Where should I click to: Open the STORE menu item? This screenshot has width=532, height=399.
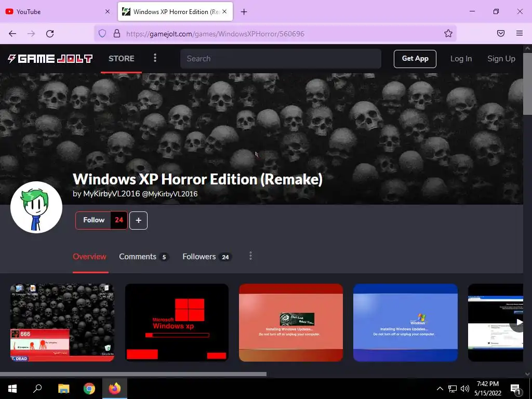[x=121, y=58]
